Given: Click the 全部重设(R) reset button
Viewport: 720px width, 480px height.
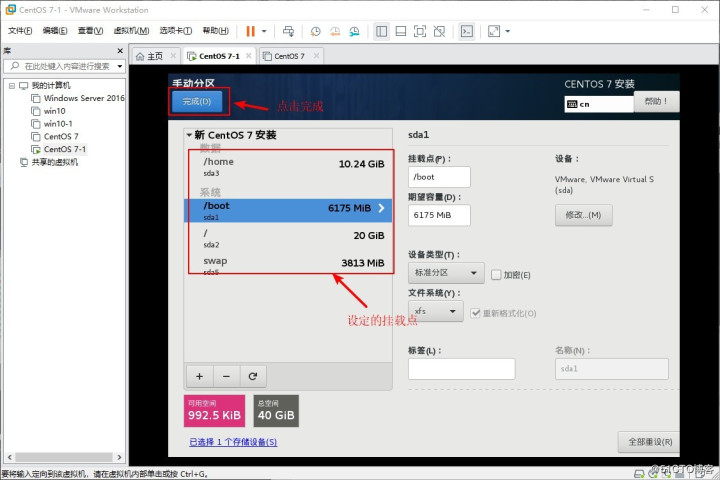Looking at the screenshot, I should click(650, 442).
